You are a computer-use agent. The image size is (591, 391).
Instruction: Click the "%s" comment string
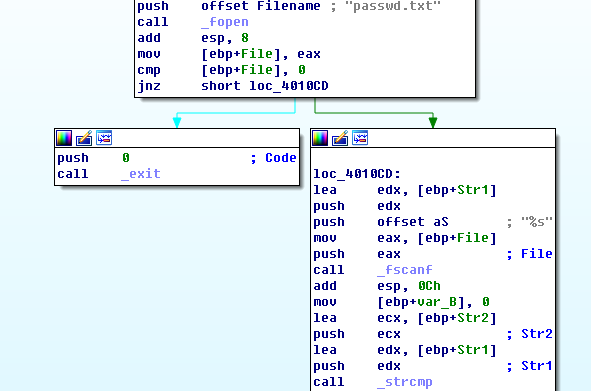[537, 222]
